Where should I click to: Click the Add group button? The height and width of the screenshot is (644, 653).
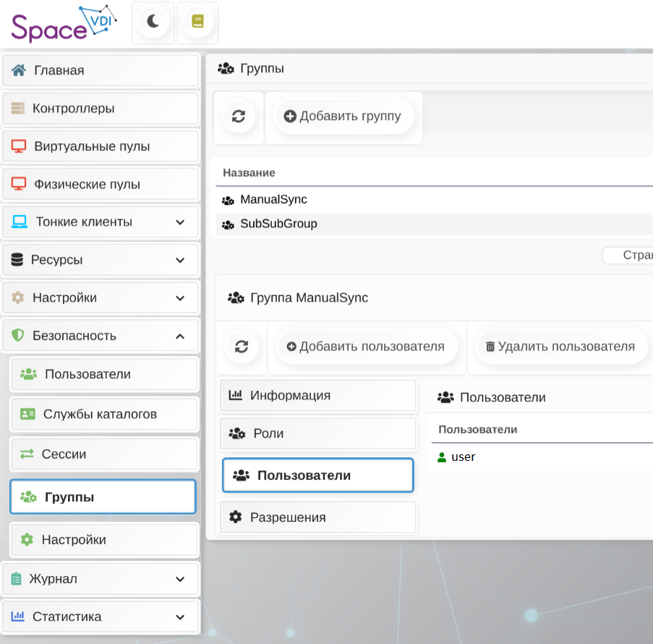tap(343, 116)
